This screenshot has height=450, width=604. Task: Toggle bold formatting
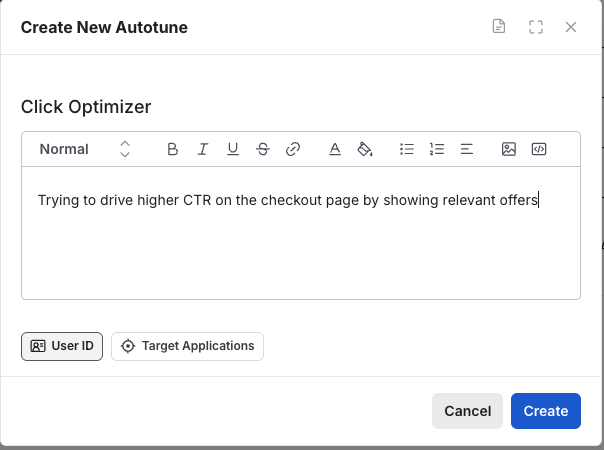point(173,149)
